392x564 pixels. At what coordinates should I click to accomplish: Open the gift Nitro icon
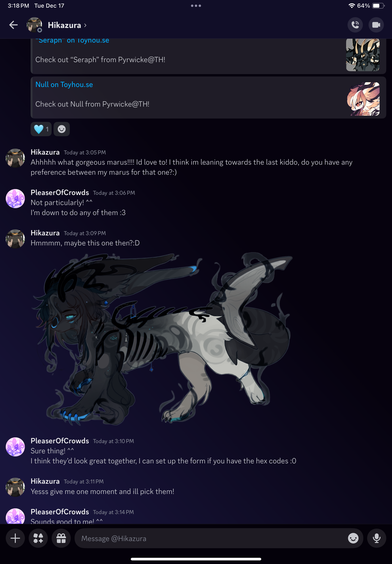pos(61,538)
